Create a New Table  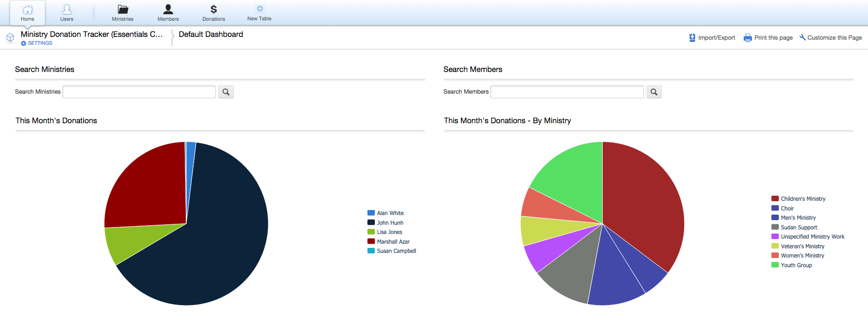(x=259, y=13)
